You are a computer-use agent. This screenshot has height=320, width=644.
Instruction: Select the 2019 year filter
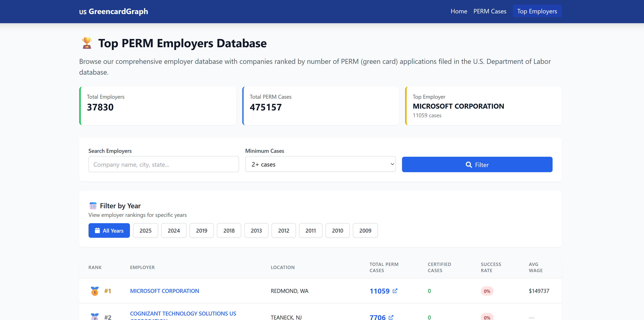point(201,231)
